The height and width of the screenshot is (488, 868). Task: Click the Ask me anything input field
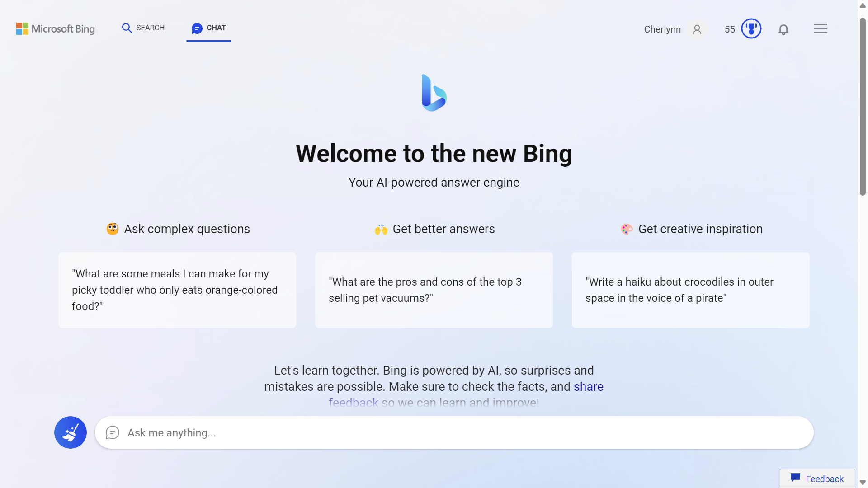click(x=455, y=432)
